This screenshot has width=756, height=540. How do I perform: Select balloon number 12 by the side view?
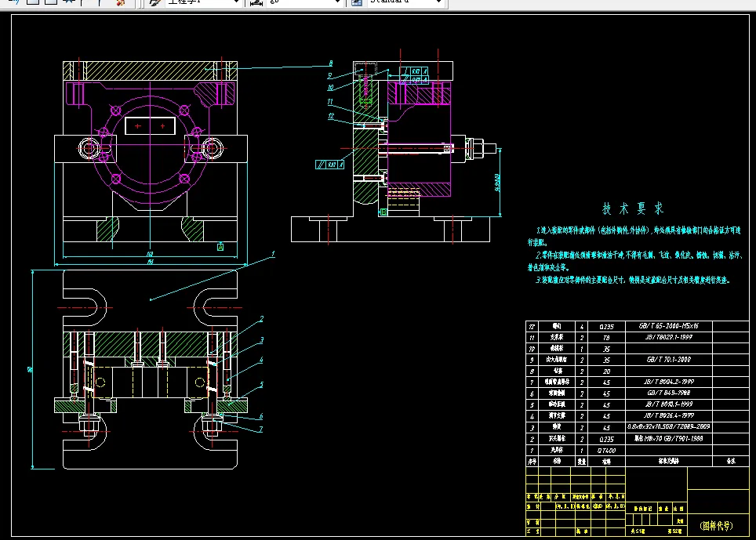pyautogui.click(x=331, y=116)
